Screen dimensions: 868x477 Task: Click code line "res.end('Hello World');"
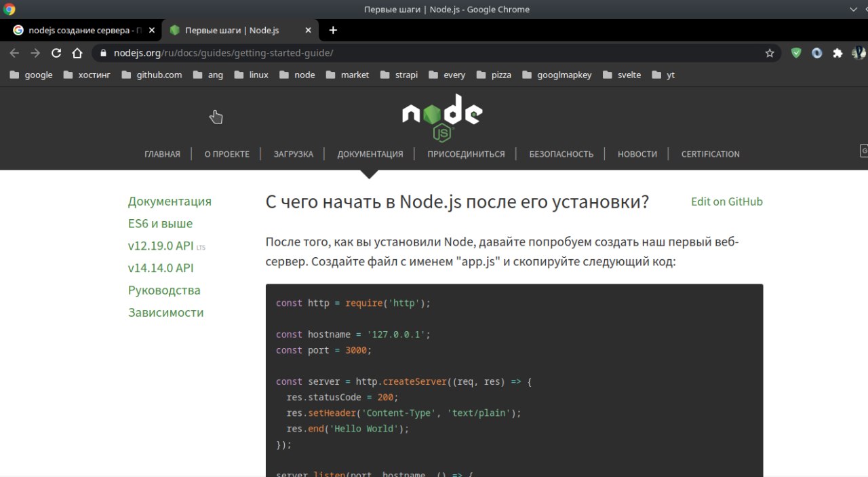tap(348, 429)
